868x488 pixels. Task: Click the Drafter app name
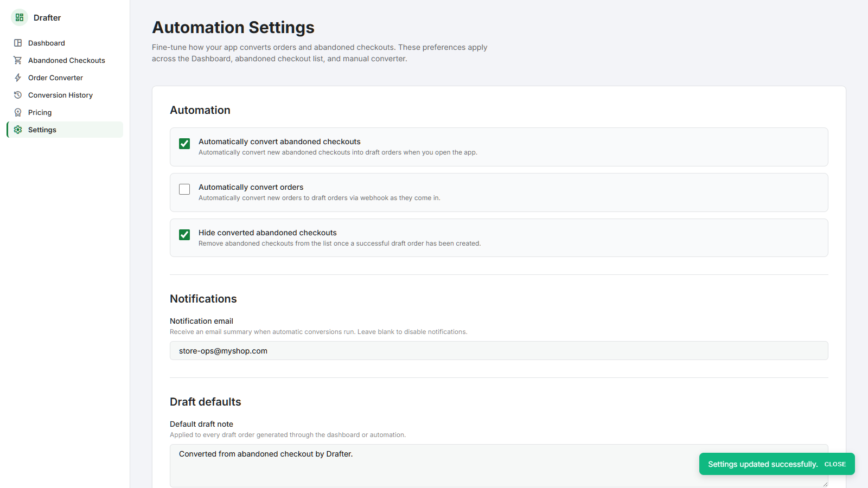click(46, 17)
